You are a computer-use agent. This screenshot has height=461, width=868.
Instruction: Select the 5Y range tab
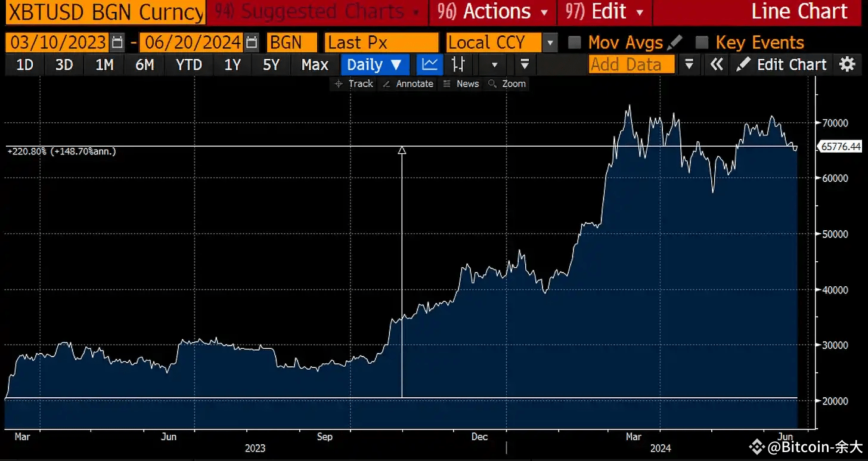point(271,64)
